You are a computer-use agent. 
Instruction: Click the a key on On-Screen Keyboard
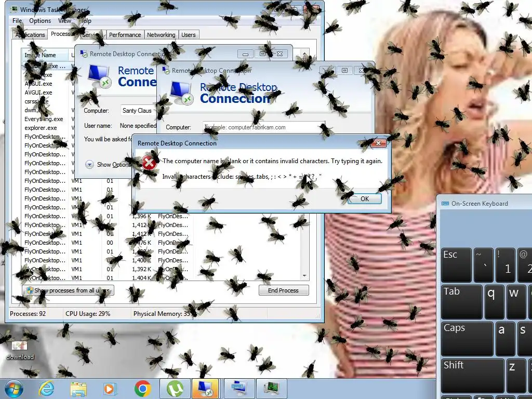pos(505,339)
